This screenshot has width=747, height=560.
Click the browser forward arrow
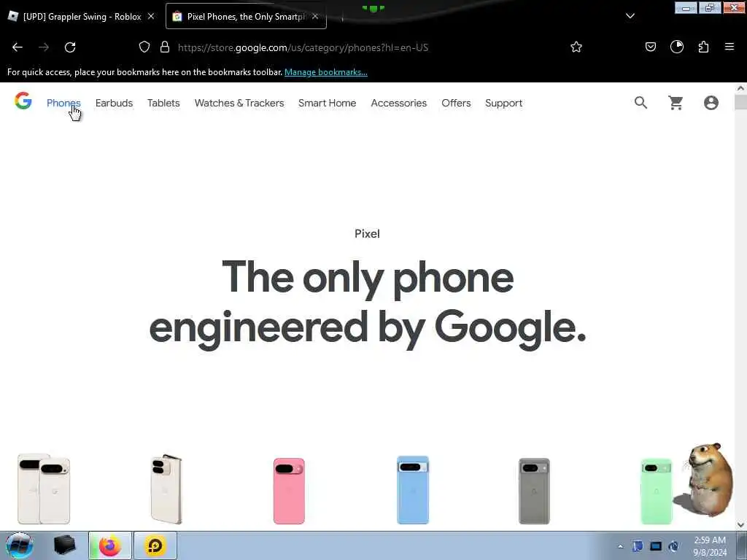[x=44, y=47]
